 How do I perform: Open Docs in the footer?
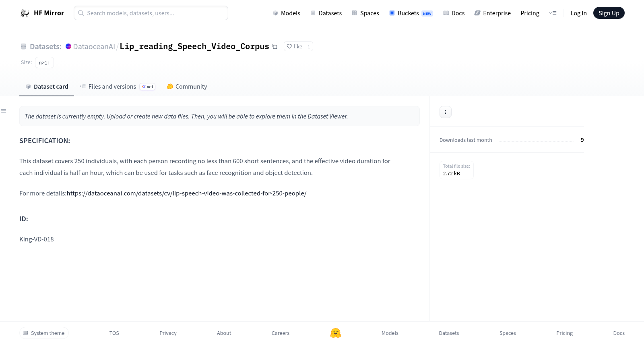619,333
